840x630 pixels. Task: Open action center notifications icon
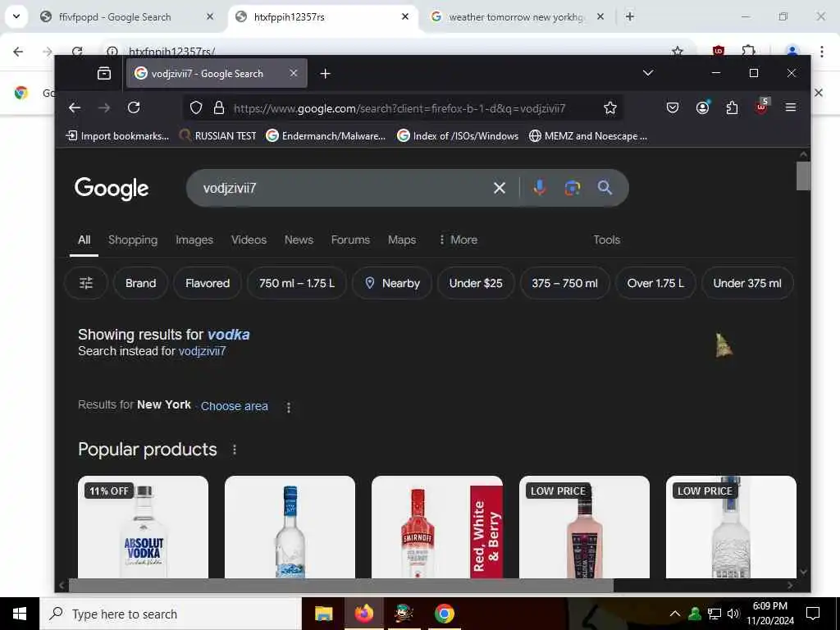(813, 614)
